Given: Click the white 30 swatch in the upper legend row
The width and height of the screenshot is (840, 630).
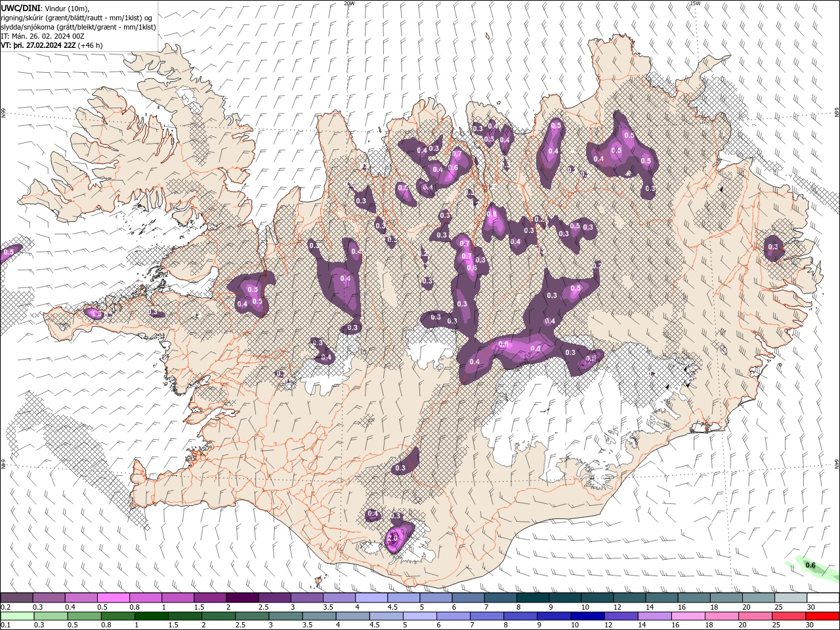Looking at the screenshot, I should coord(823,598).
